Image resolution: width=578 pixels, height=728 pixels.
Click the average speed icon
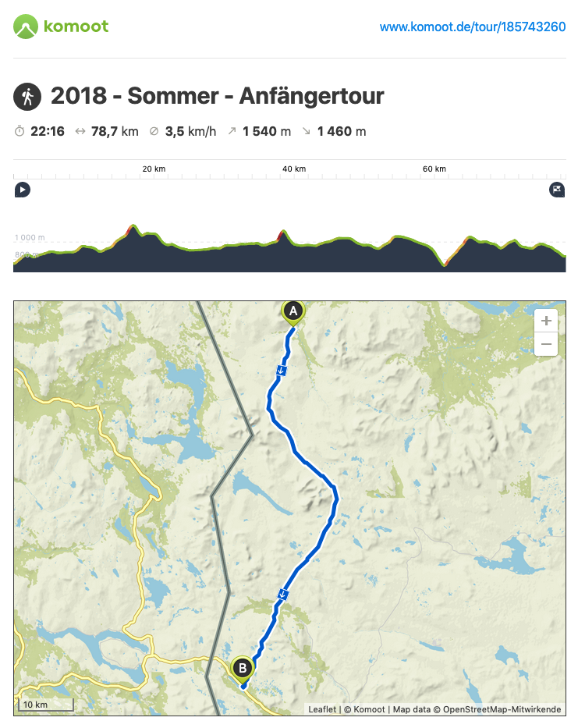154,131
